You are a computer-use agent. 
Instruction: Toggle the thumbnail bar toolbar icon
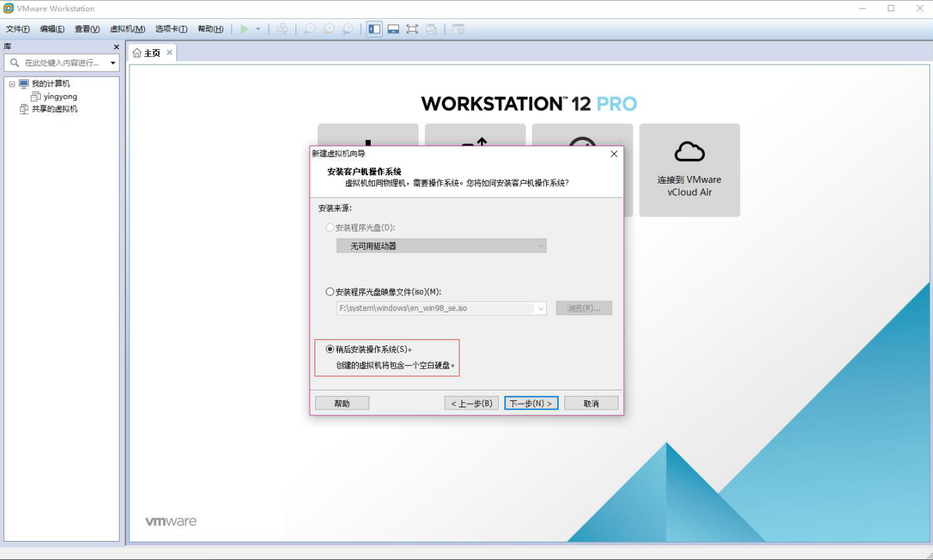[x=393, y=29]
